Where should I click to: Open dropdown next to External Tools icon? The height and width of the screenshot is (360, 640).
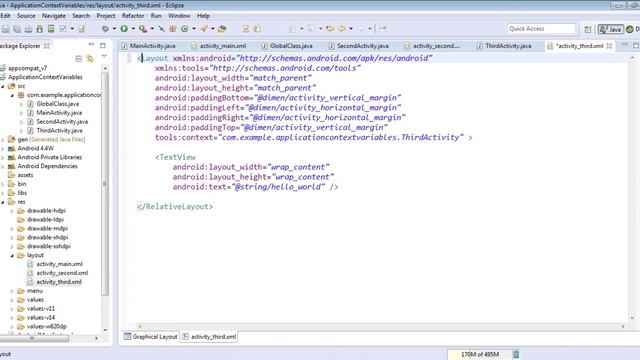[152, 29]
